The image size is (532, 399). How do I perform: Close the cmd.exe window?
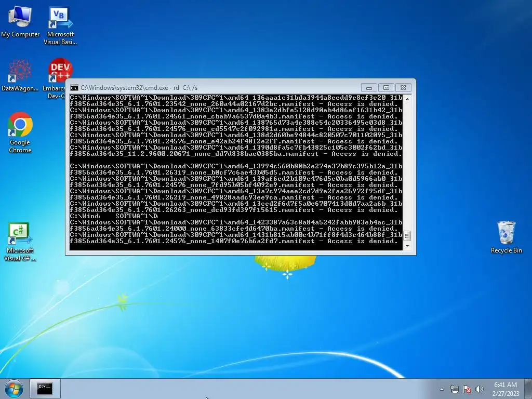(x=403, y=87)
